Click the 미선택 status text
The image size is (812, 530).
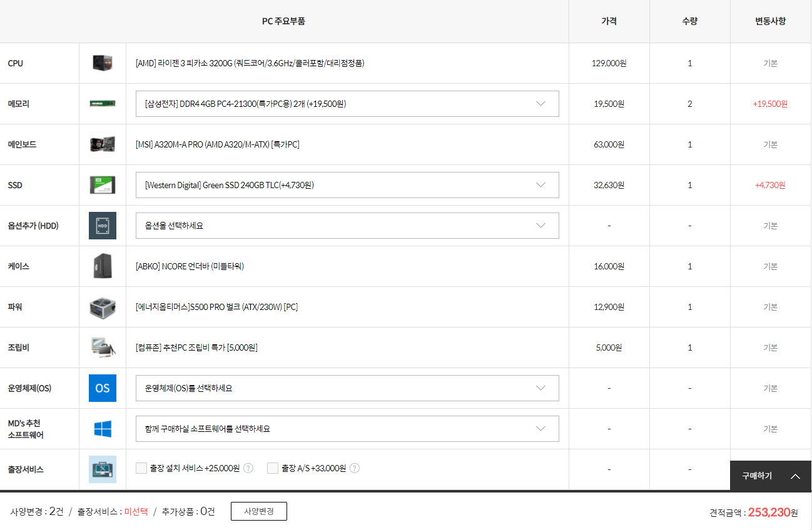136,511
